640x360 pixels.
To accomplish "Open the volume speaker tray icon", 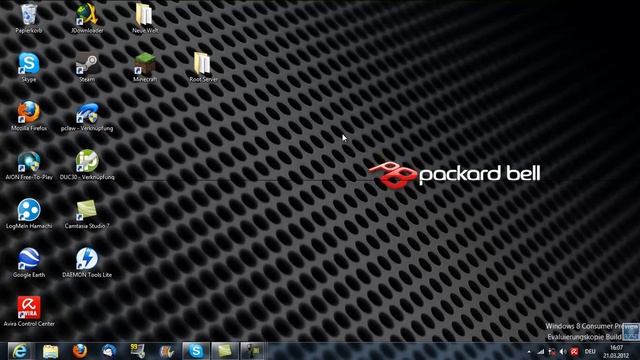I will click(x=563, y=351).
